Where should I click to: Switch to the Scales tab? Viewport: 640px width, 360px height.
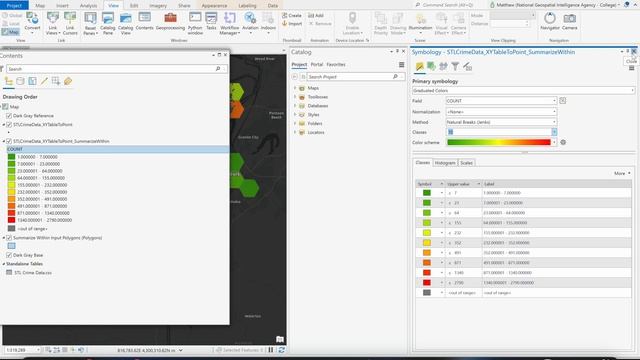466,163
